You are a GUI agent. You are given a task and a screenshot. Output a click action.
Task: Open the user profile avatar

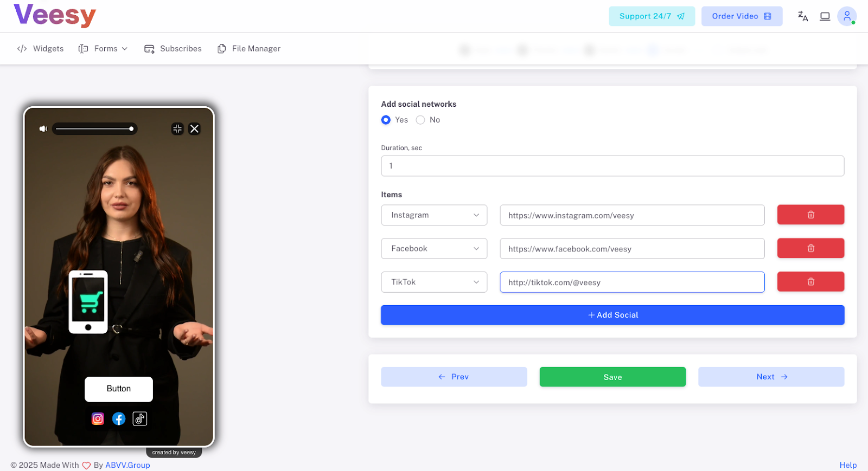(847, 16)
